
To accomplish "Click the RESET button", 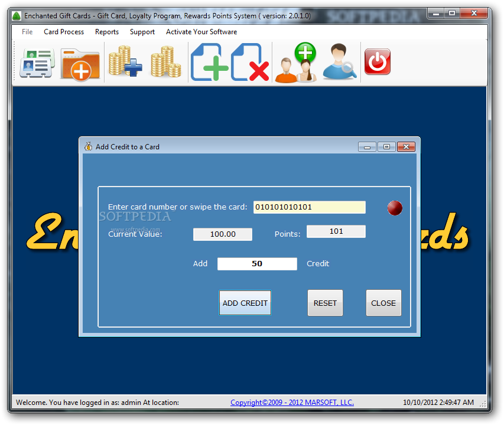I will [x=326, y=303].
